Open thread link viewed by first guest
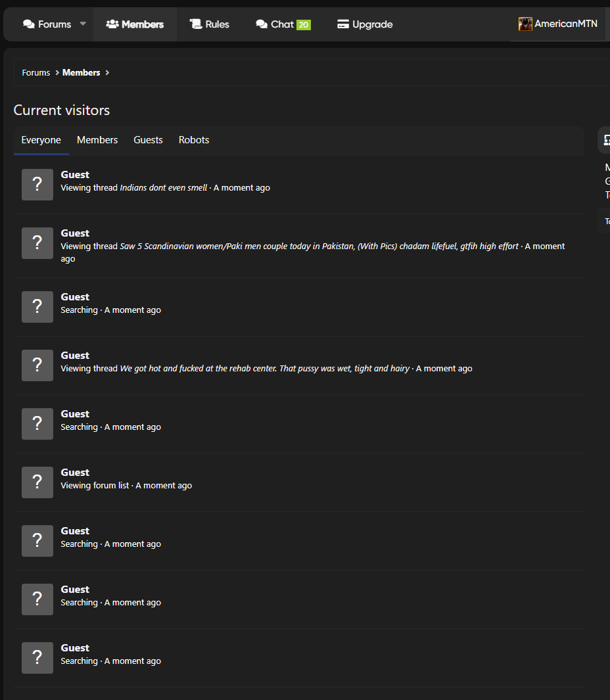 point(163,188)
